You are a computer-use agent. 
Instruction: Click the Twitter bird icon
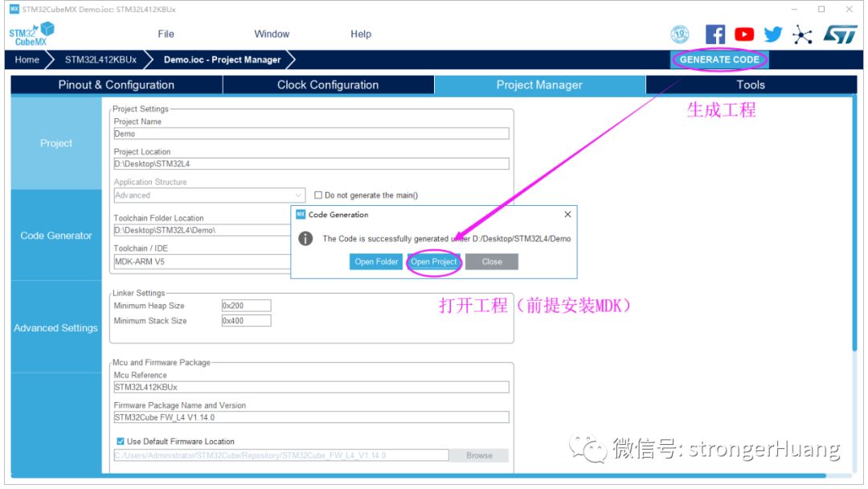(773, 35)
